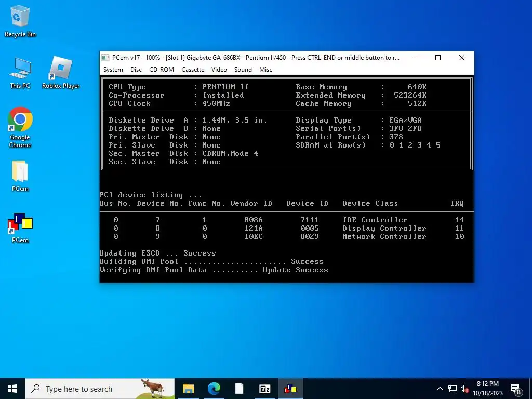The width and height of the screenshot is (532, 399).
Task: Open the System menu in PCem
Action: (x=113, y=70)
